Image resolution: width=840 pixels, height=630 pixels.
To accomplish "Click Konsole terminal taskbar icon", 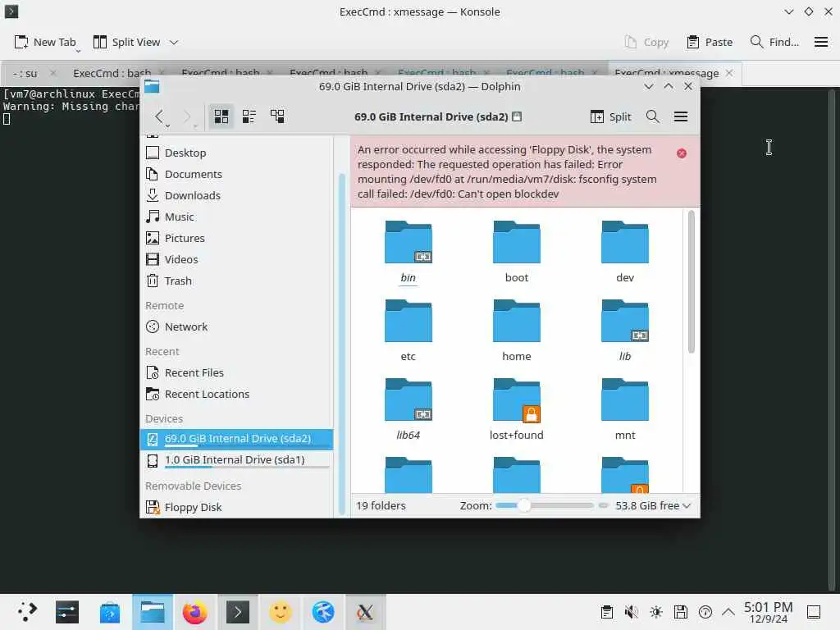I will click(x=238, y=612).
